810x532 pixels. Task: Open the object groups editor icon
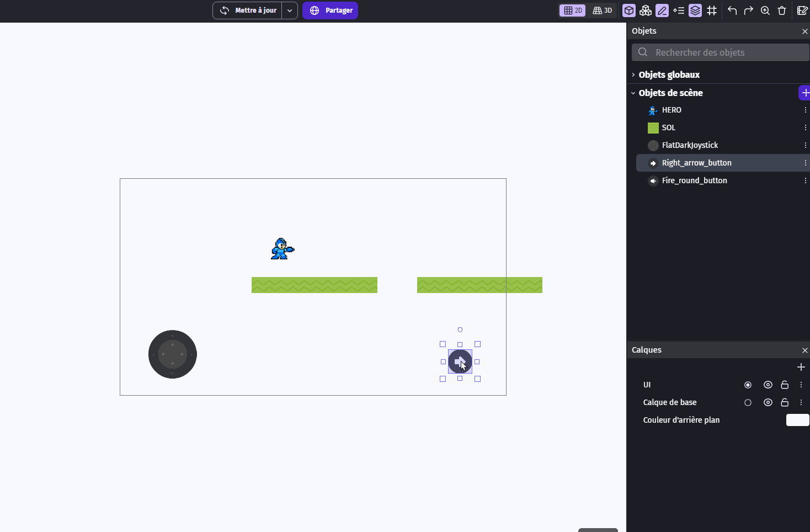pos(646,10)
